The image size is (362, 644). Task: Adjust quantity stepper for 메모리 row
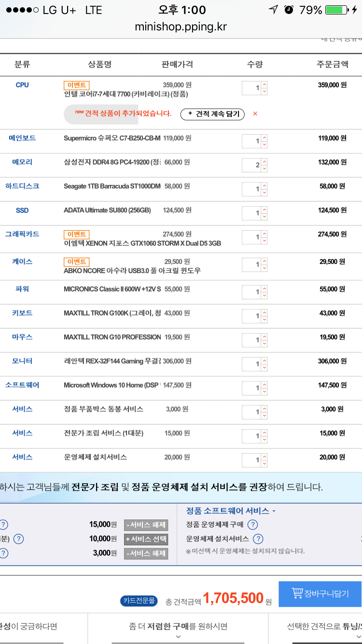[265, 166]
